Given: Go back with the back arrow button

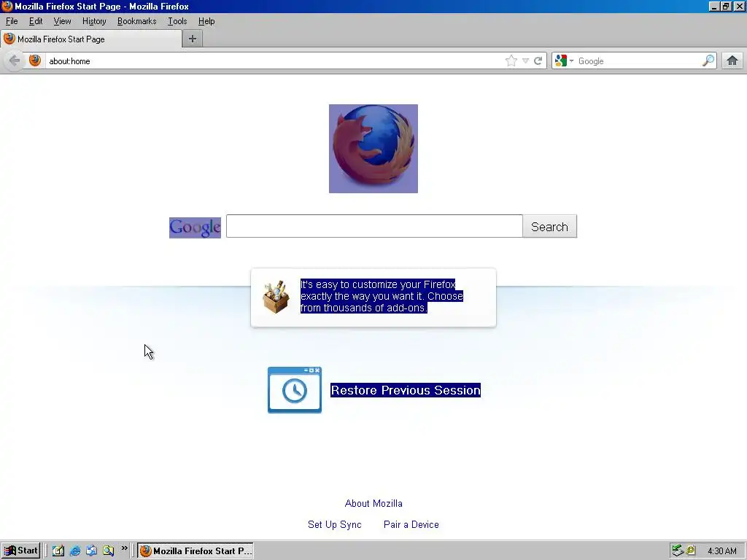Looking at the screenshot, I should pyautogui.click(x=15, y=61).
